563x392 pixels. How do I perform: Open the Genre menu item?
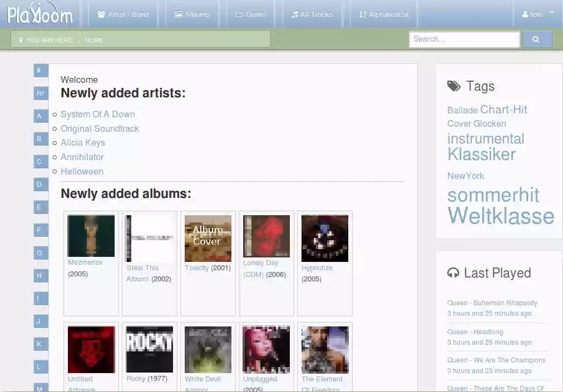click(250, 14)
